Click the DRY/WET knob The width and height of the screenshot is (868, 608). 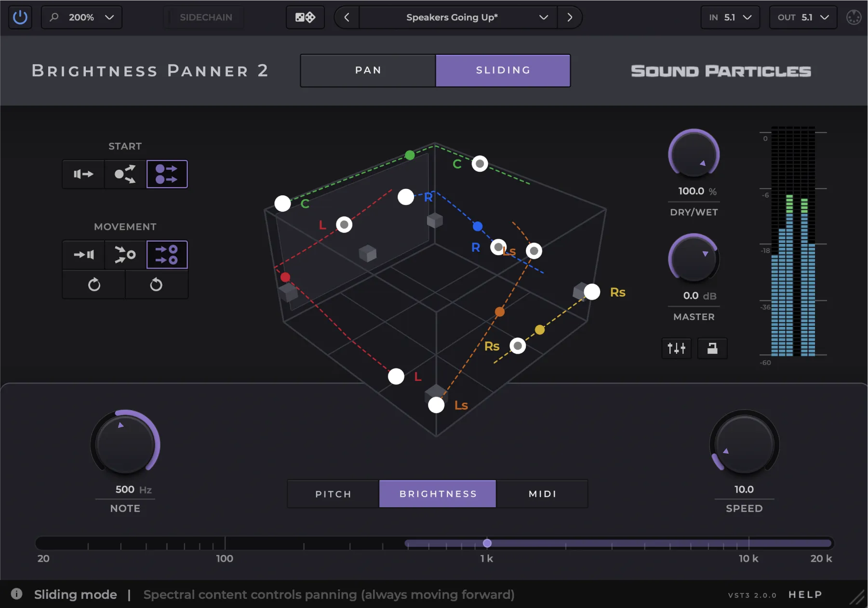[x=694, y=154]
